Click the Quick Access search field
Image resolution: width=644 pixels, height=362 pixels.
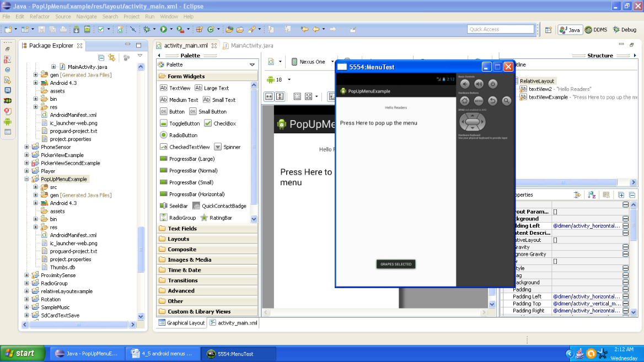point(501,29)
